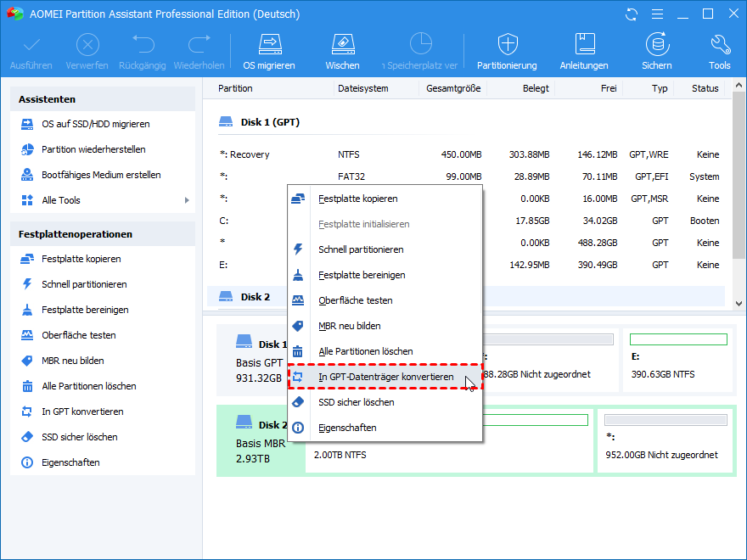Sort by the Status column header
747x560 pixels.
point(705,88)
